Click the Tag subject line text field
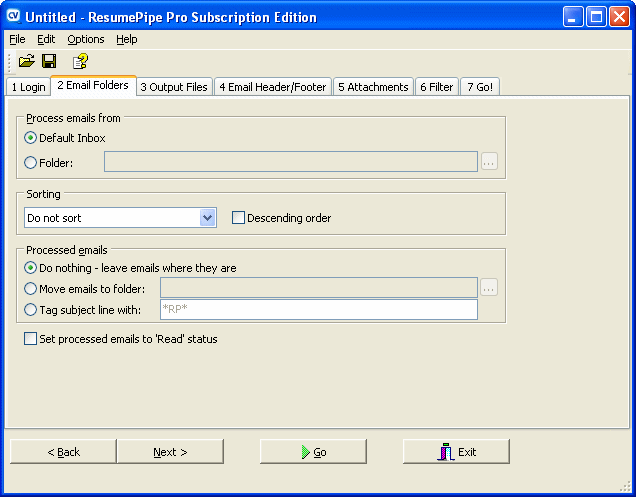 pyautogui.click(x=318, y=310)
